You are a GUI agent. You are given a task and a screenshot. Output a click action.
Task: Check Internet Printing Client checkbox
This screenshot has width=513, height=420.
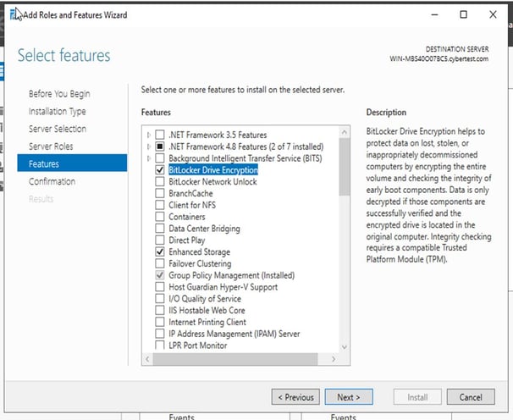click(160, 322)
